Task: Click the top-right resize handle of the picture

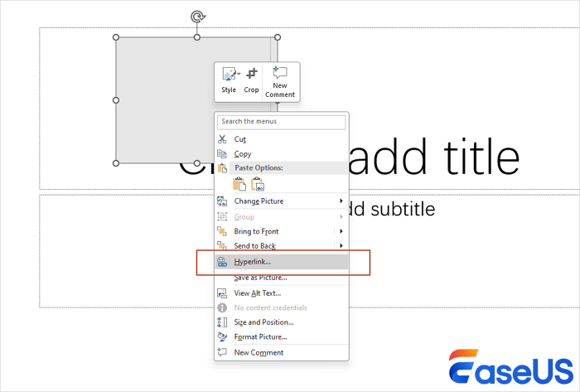Action: 278,37
